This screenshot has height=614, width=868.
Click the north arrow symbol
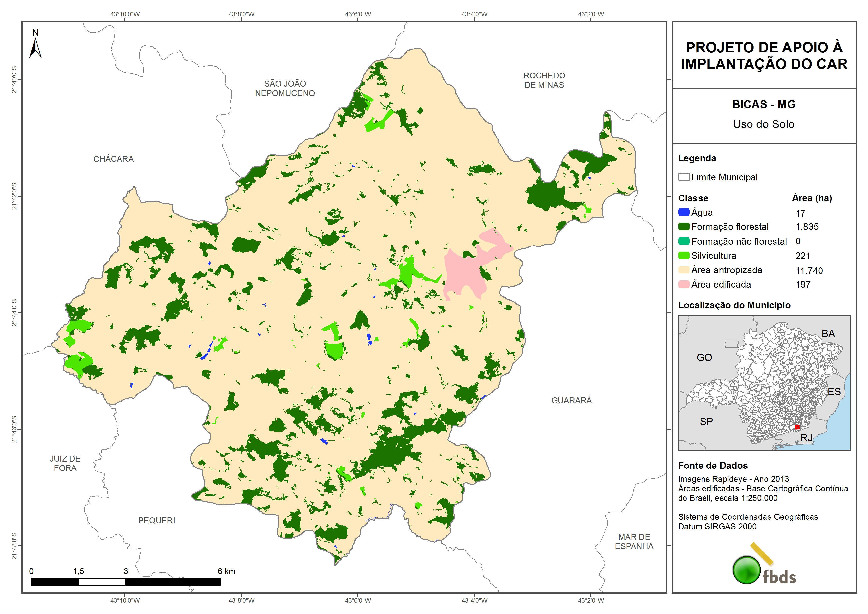coord(35,48)
